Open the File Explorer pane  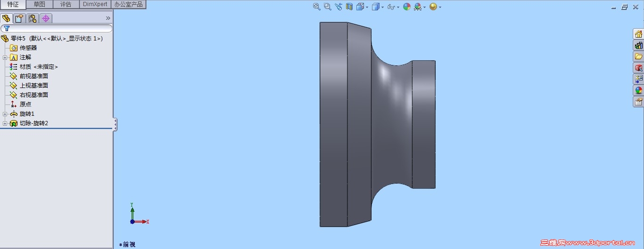click(638, 56)
